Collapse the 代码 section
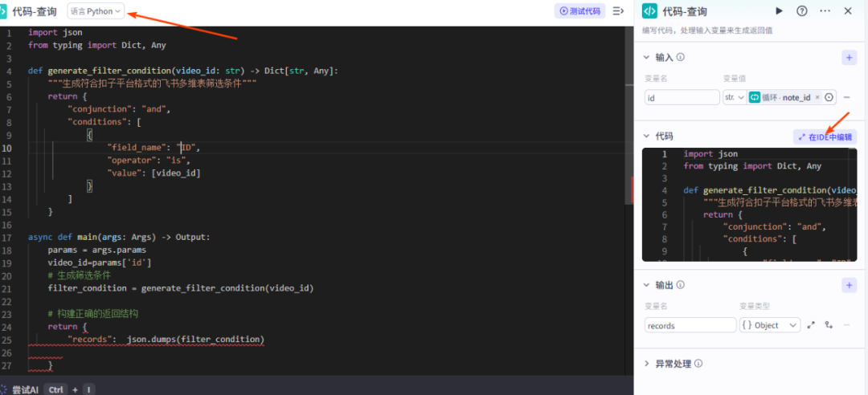Viewport: 868px width, 395px height. click(648, 136)
